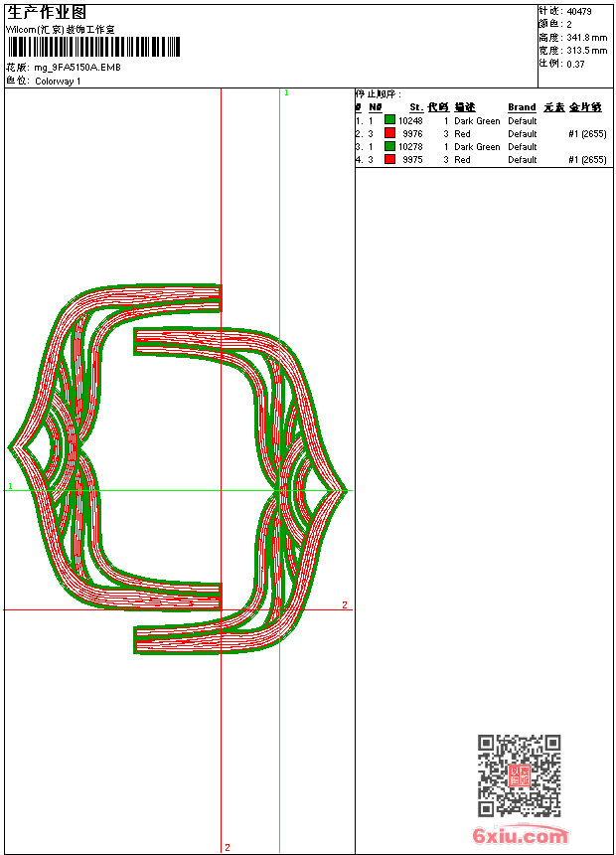Click the 6xiu.com watermark logo

click(x=520, y=835)
